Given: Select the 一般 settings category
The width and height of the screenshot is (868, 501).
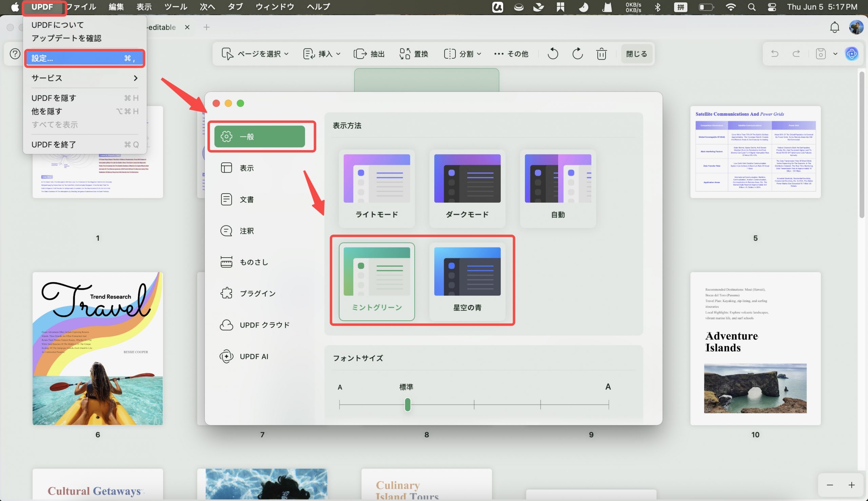Looking at the screenshot, I should [x=259, y=137].
